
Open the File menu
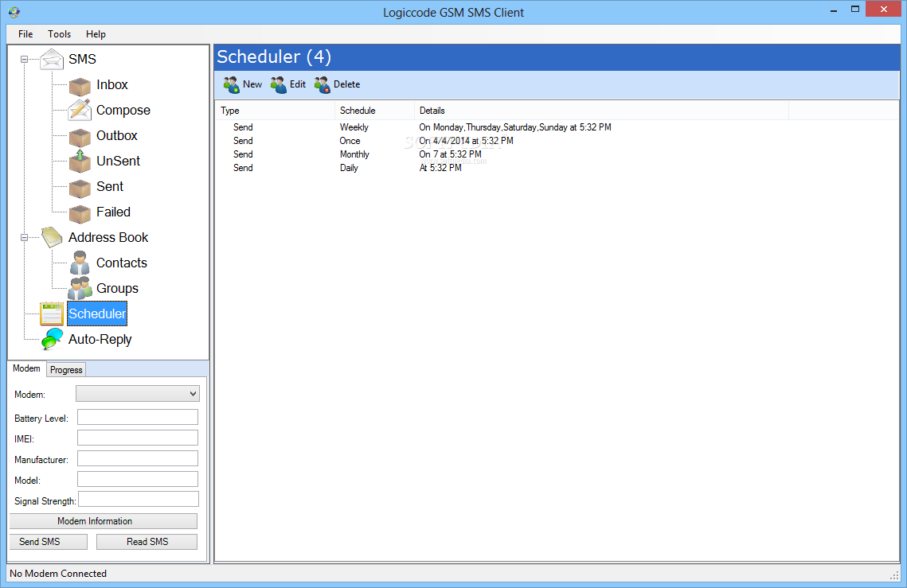[x=25, y=34]
